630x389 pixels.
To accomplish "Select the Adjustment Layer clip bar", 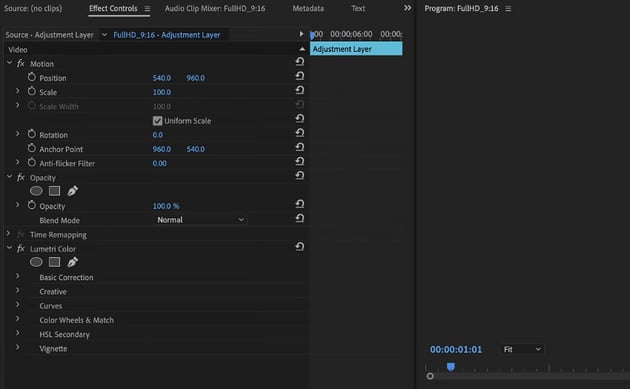I will tap(356, 49).
